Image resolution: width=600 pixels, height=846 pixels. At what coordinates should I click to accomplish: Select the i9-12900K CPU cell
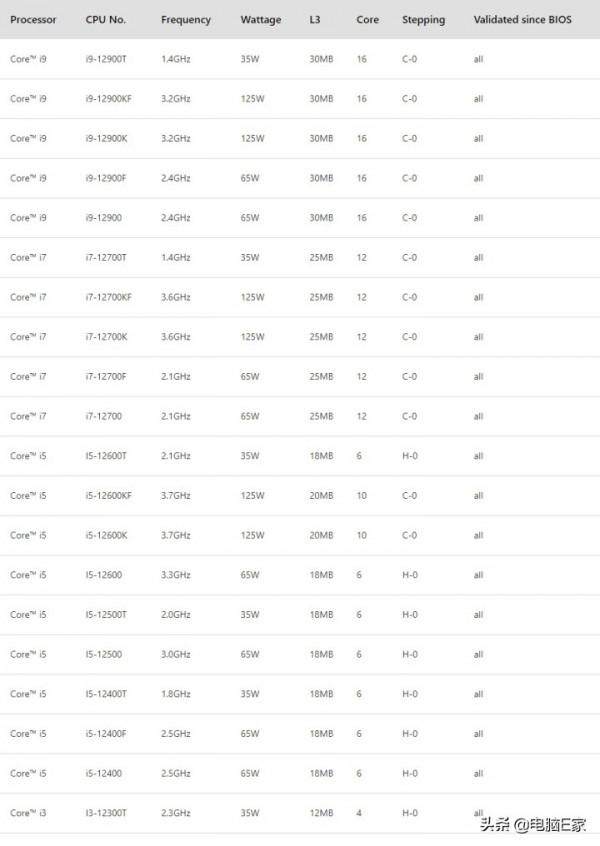107,138
